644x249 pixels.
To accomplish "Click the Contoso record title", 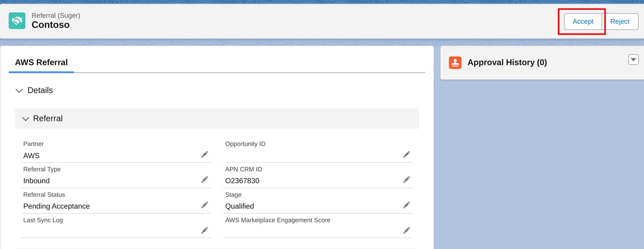I will click(x=51, y=25).
